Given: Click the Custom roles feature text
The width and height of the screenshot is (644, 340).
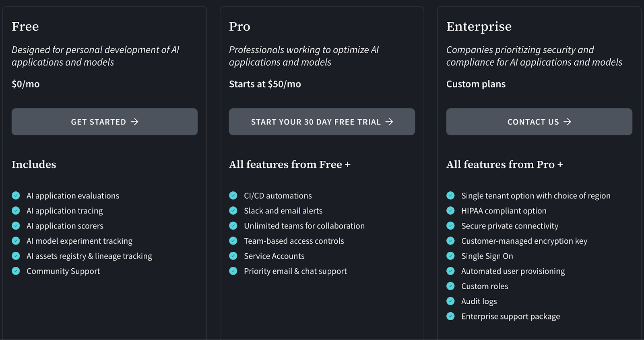Looking at the screenshot, I should click(x=485, y=286).
